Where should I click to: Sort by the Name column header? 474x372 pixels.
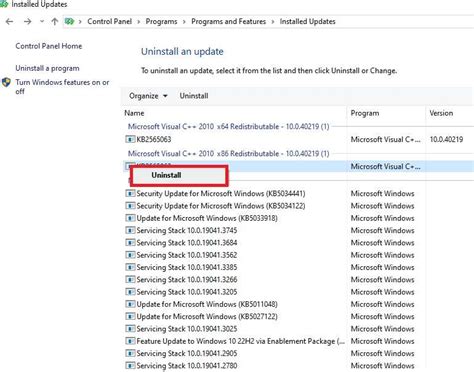tap(134, 113)
